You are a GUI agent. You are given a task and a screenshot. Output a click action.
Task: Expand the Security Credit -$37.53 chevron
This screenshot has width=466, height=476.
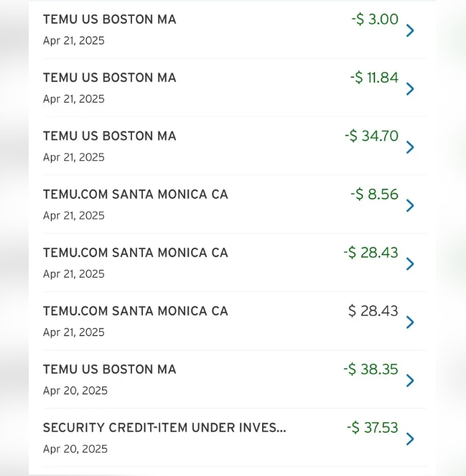(x=410, y=439)
